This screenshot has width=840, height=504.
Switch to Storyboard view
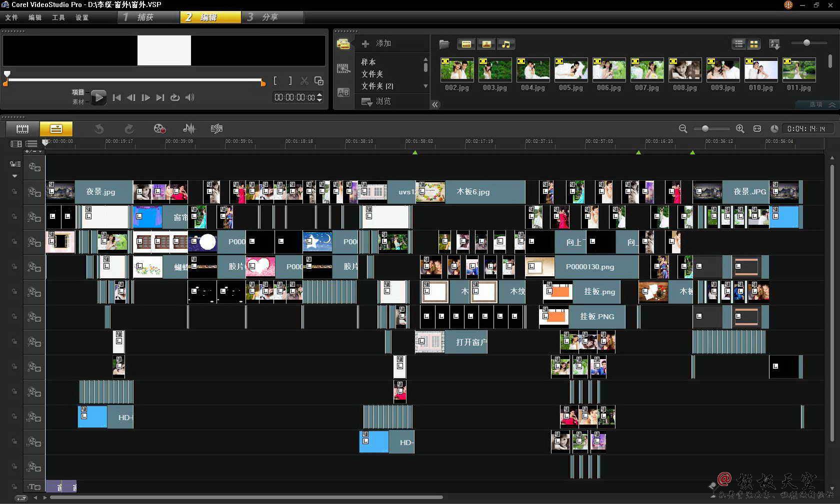[22, 129]
